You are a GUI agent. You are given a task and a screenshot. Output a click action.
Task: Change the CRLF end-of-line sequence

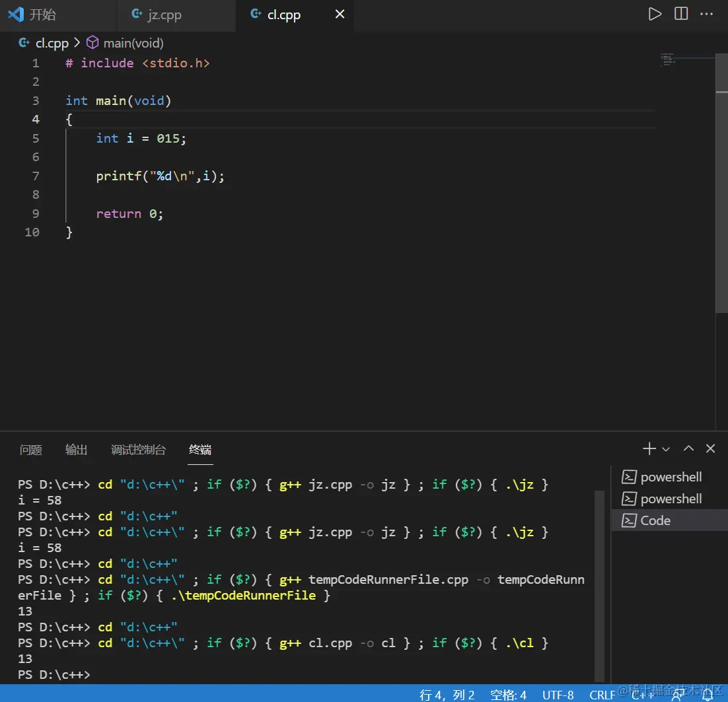(x=602, y=695)
